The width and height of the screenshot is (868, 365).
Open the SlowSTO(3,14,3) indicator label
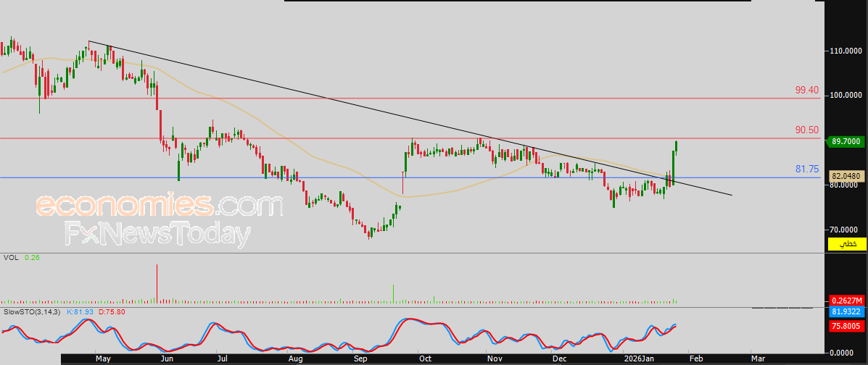coord(33,312)
